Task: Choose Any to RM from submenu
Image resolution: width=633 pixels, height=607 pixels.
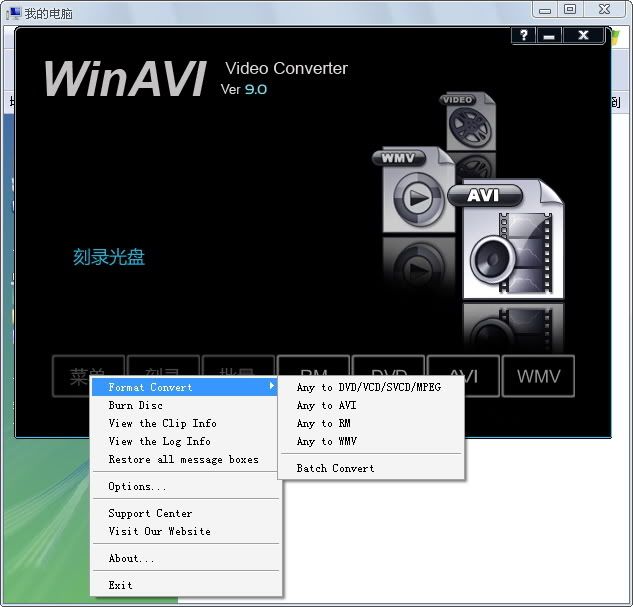Action: tap(323, 423)
